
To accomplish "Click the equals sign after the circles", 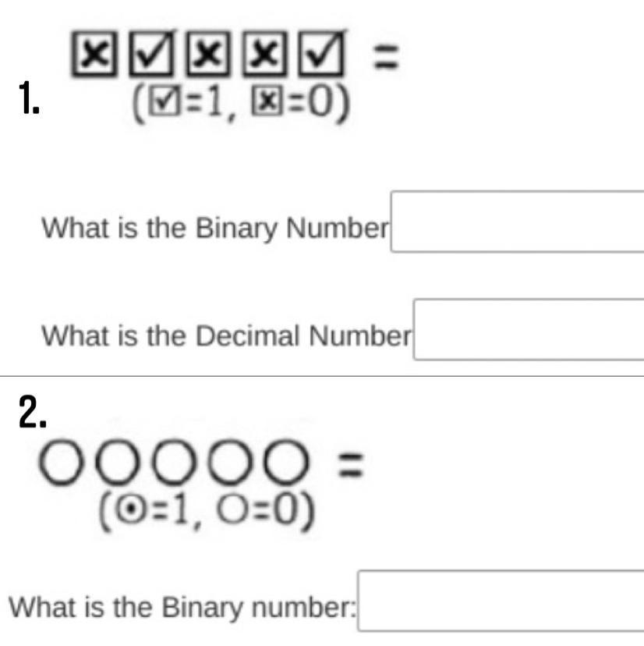I will (x=351, y=464).
